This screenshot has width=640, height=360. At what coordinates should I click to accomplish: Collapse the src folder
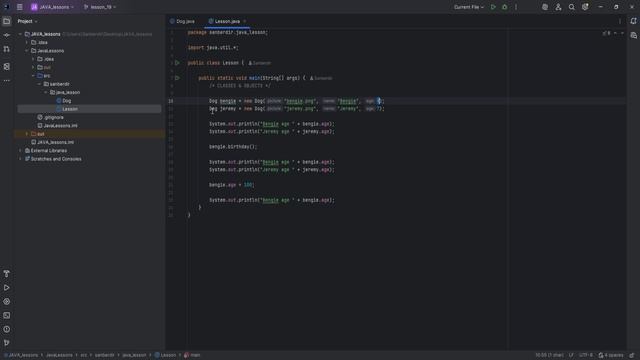pos(33,76)
